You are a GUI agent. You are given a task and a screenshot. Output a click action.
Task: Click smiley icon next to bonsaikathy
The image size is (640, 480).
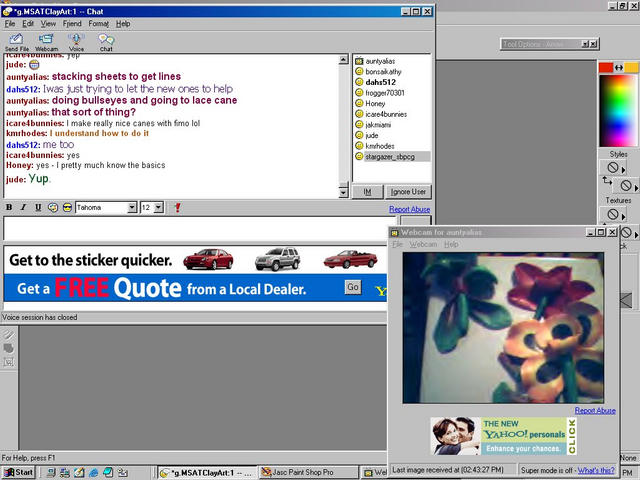(x=359, y=71)
